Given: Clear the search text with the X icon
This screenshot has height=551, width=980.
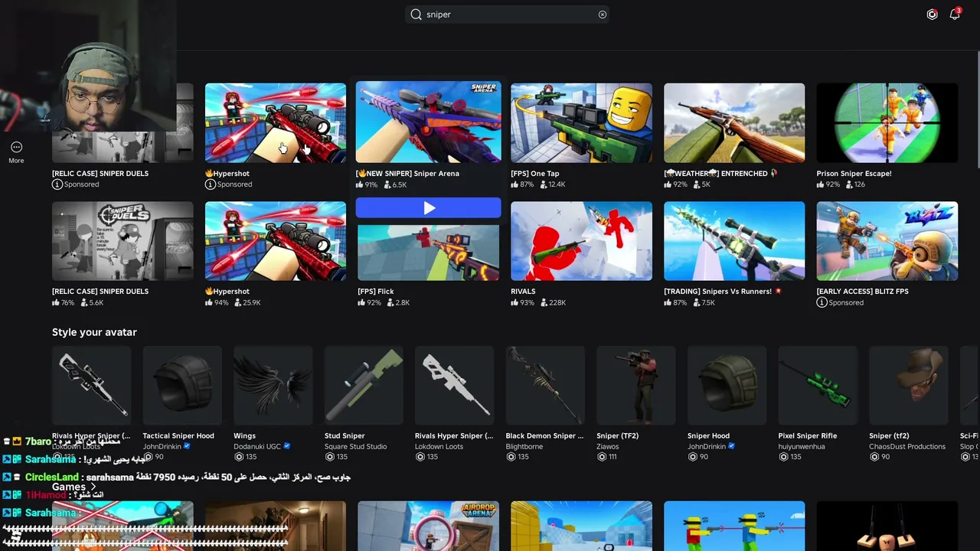Looking at the screenshot, I should 603,15.
